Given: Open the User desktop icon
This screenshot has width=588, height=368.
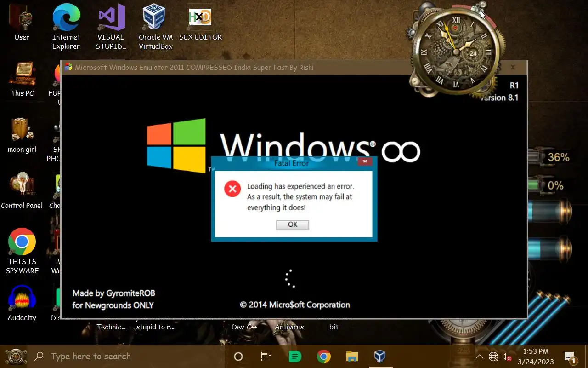Looking at the screenshot, I should click(22, 22).
